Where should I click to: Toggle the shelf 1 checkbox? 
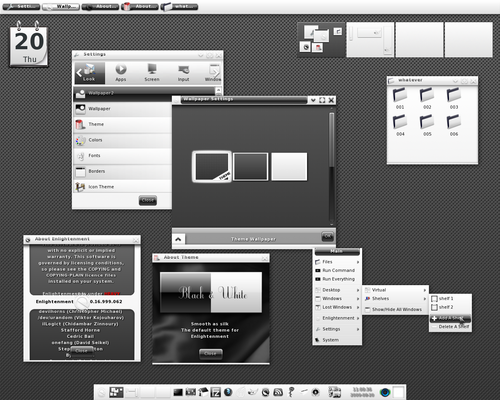pyautogui.click(x=434, y=298)
